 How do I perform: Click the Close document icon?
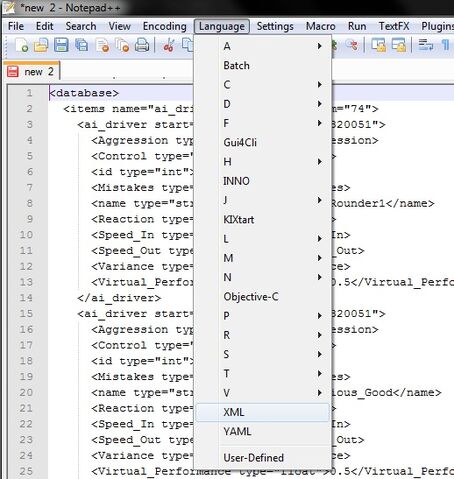tap(102, 45)
